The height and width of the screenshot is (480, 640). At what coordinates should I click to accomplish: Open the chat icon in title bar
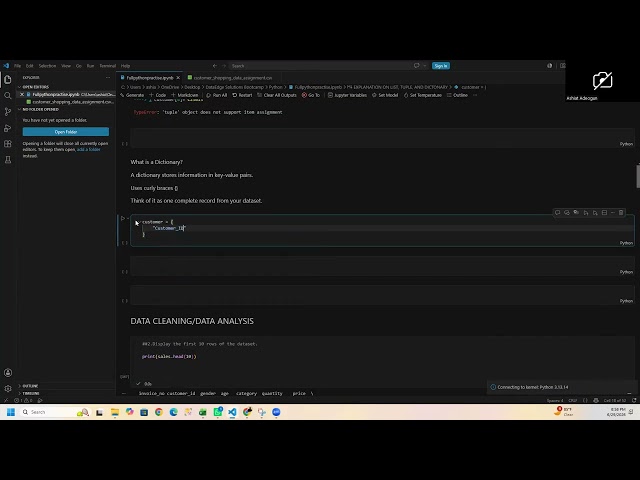tap(416, 66)
